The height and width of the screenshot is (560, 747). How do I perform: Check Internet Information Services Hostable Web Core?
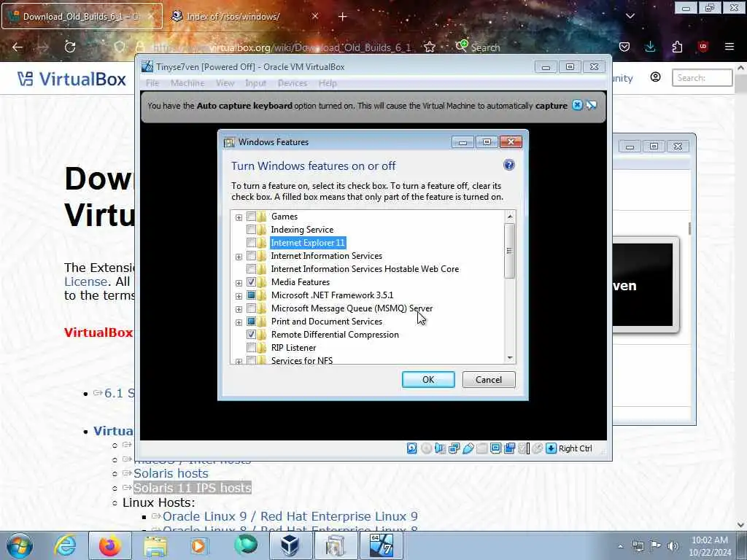click(x=251, y=269)
